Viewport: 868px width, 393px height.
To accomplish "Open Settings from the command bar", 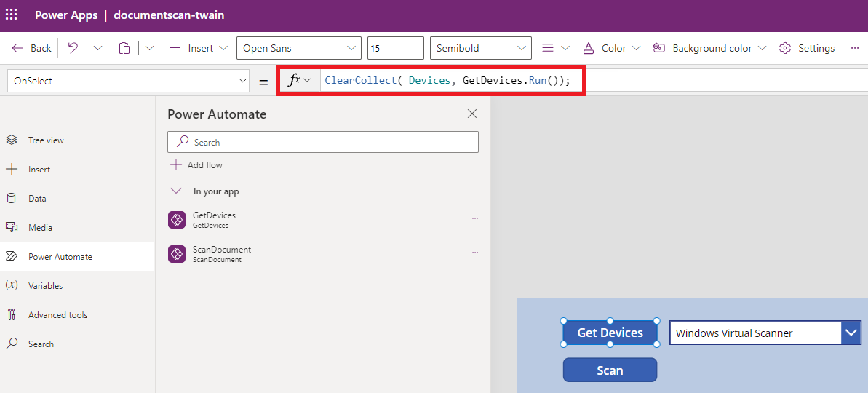I will click(x=807, y=48).
